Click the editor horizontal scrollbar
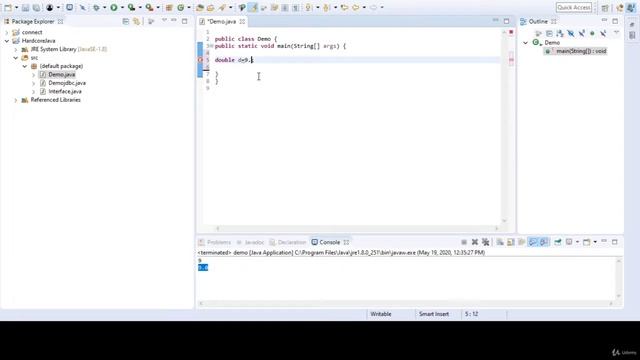Image resolution: width=640 pixels, height=360 pixels. (x=357, y=228)
